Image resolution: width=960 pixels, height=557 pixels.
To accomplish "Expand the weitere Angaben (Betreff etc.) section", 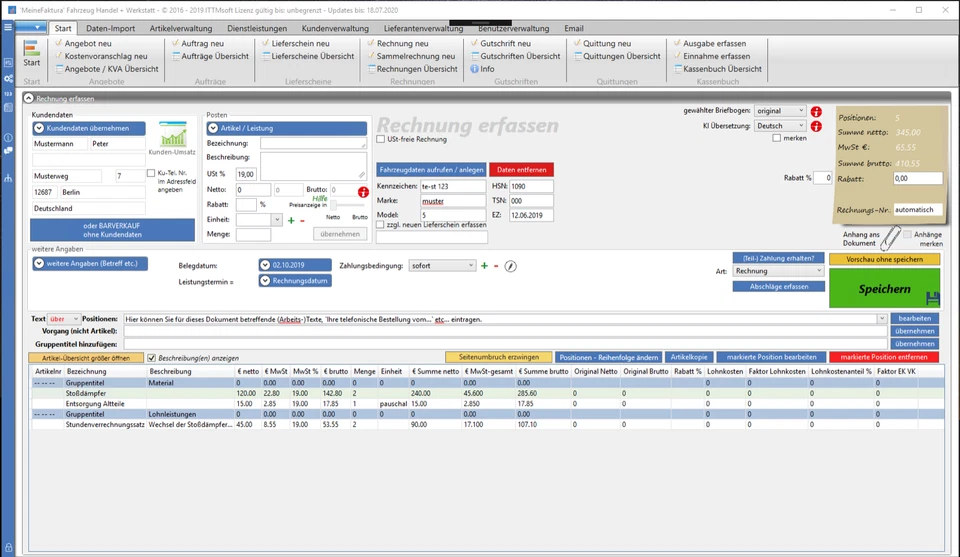I will (x=89, y=263).
